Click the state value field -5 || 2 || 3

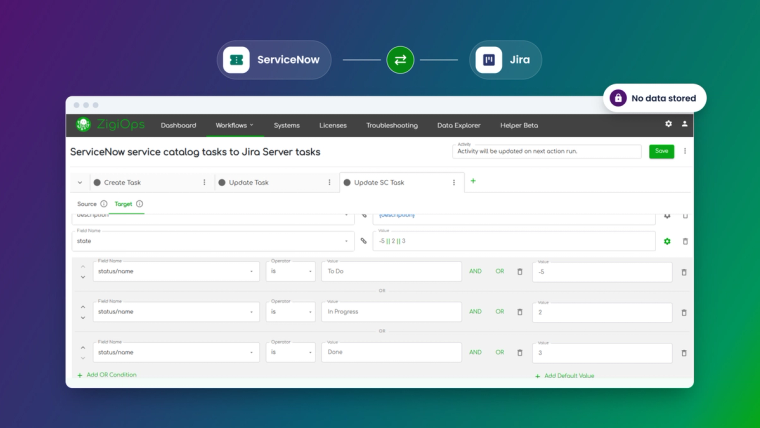tap(514, 241)
